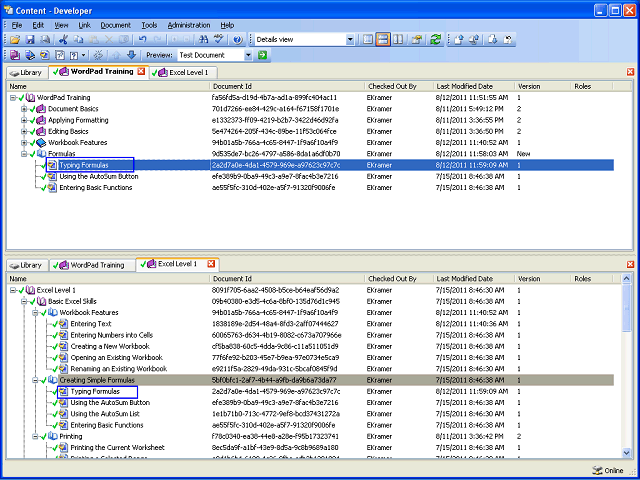Image resolution: width=640 pixels, height=480 pixels.
Task: Open the question icon dropdown arrow
Action: 84,55
